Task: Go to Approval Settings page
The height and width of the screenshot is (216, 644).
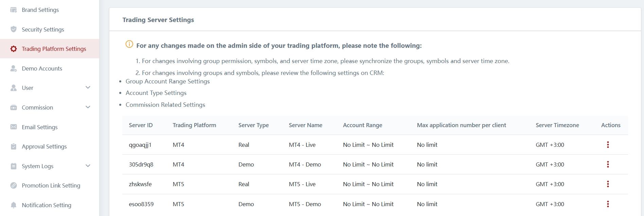Action: [44, 146]
